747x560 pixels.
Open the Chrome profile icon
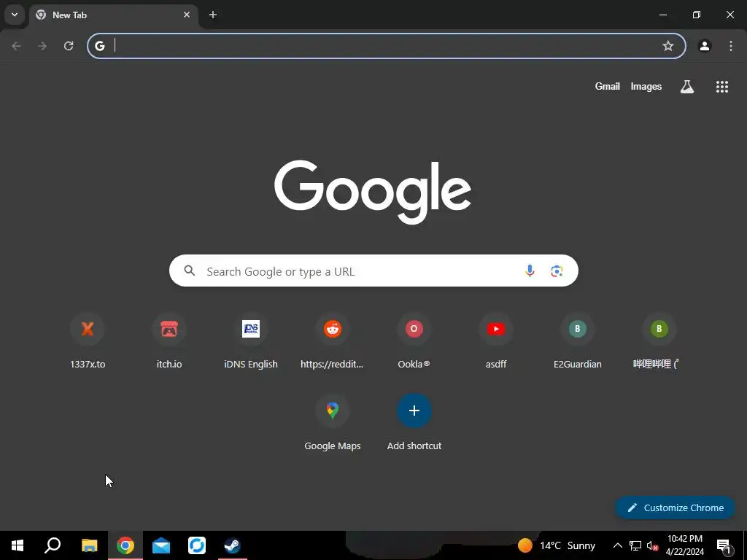click(705, 46)
